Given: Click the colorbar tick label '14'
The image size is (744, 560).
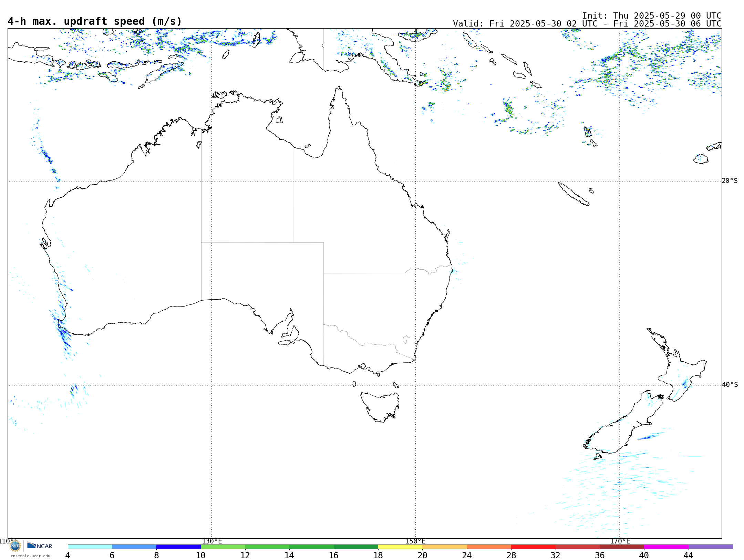Looking at the screenshot, I should (289, 555).
